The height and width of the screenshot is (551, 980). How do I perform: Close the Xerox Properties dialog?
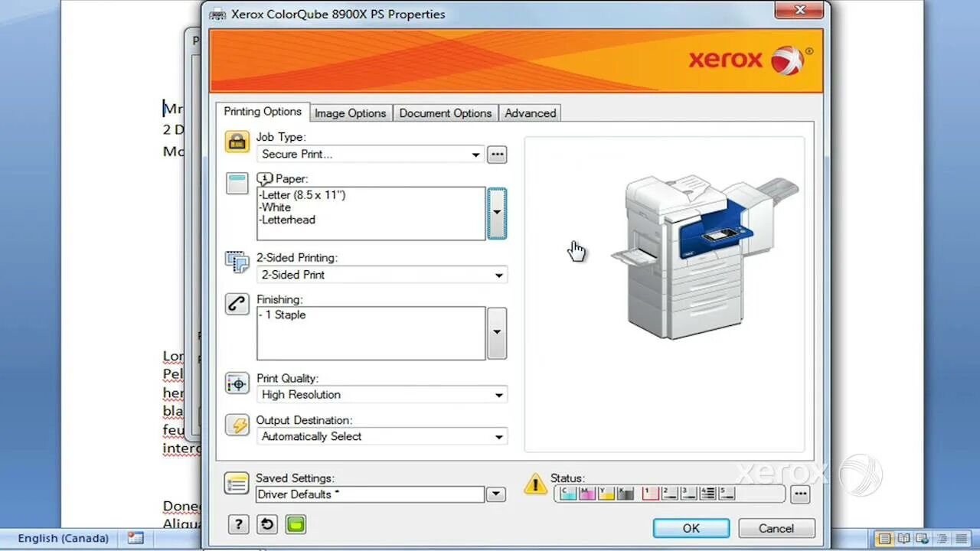pyautogui.click(x=800, y=10)
